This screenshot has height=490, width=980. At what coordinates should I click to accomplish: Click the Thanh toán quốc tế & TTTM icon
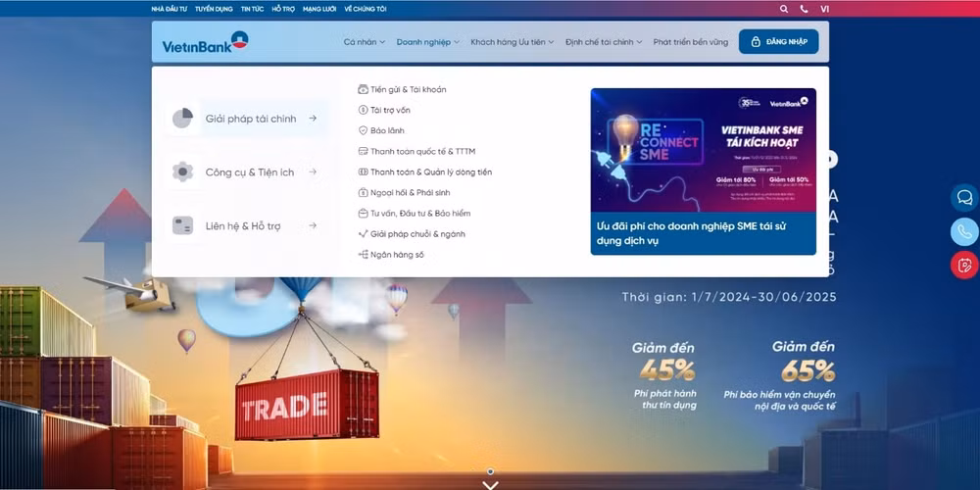[363, 151]
